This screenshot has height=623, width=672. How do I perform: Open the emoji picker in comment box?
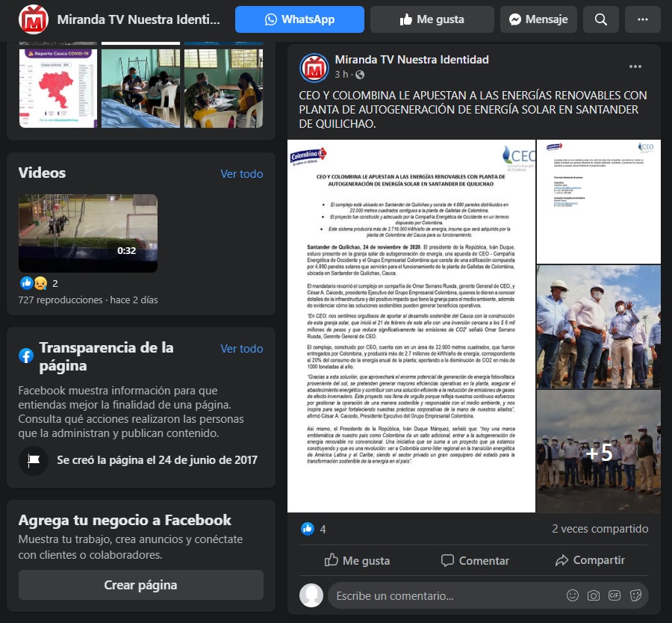click(573, 595)
